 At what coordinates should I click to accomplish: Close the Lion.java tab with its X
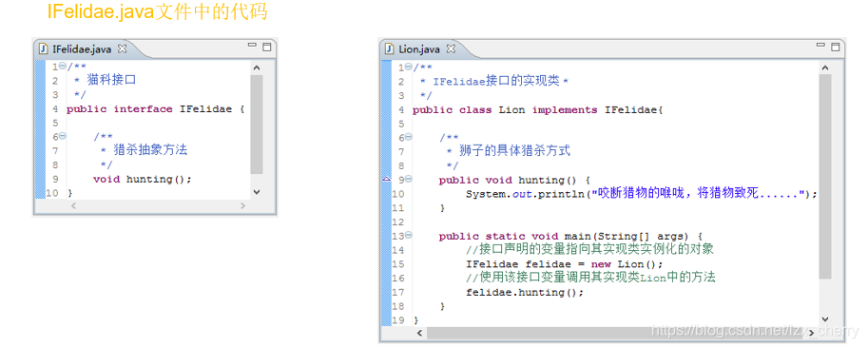pos(451,48)
